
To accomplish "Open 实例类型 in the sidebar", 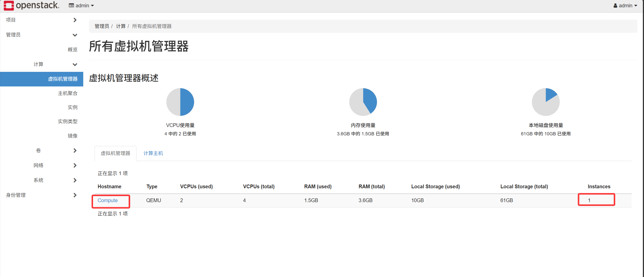I will click(x=68, y=121).
